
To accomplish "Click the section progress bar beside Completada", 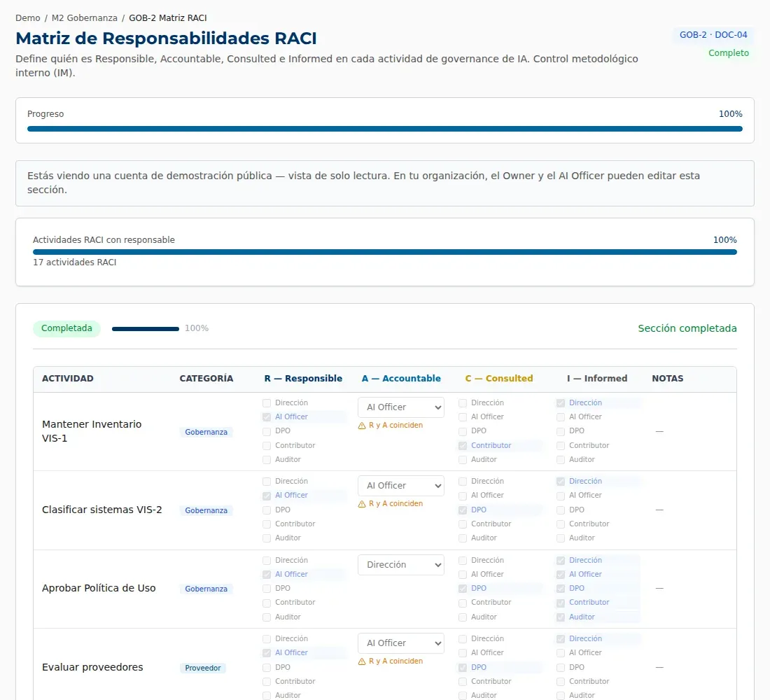I will pyautogui.click(x=146, y=328).
